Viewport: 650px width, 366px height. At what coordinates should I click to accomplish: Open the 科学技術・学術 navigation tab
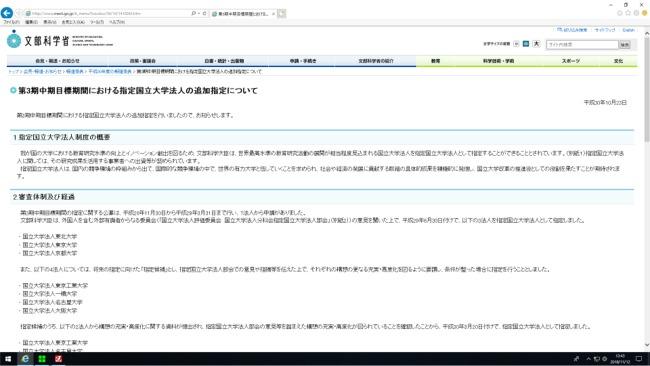tap(498, 61)
